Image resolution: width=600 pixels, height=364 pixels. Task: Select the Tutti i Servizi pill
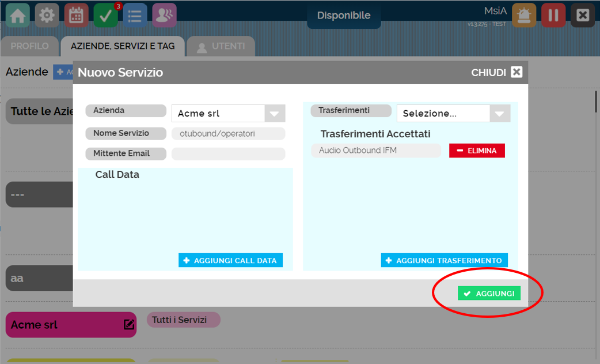pos(184,320)
